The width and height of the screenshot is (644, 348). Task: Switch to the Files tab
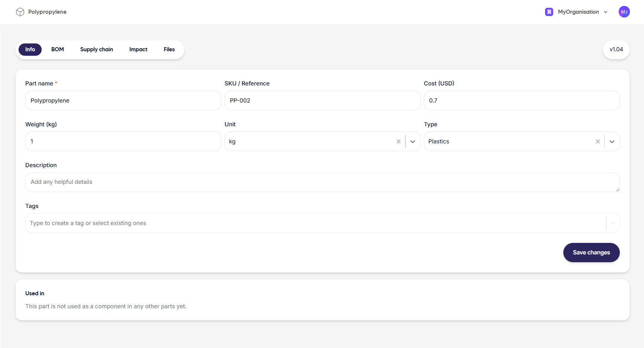click(x=169, y=49)
